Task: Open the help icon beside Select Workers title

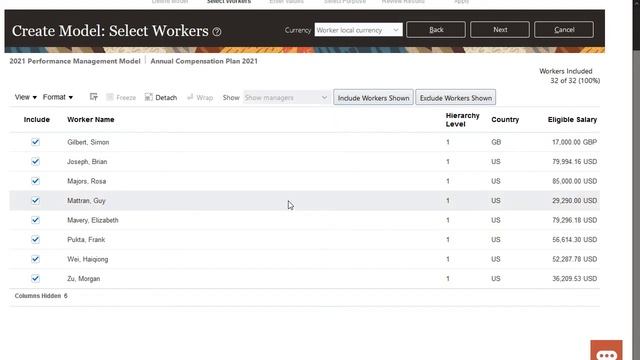Action: click(x=217, y=31)
